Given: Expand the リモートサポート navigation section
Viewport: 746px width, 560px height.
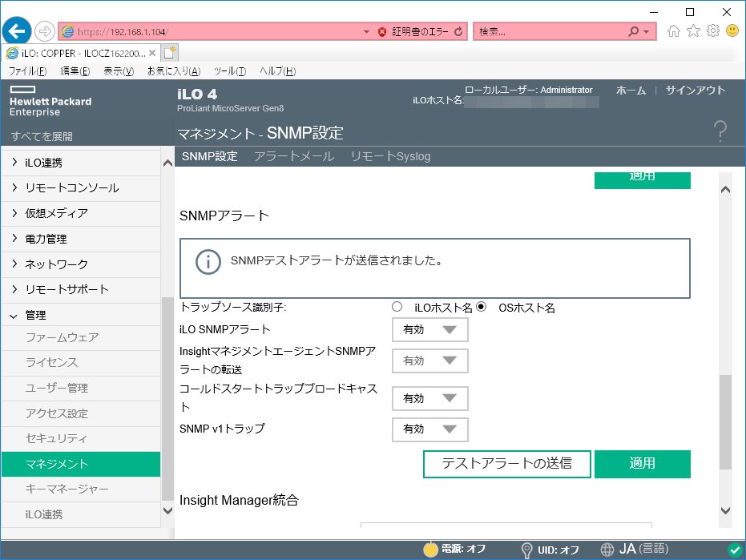Looking at the screenshot, I should 80,290.
